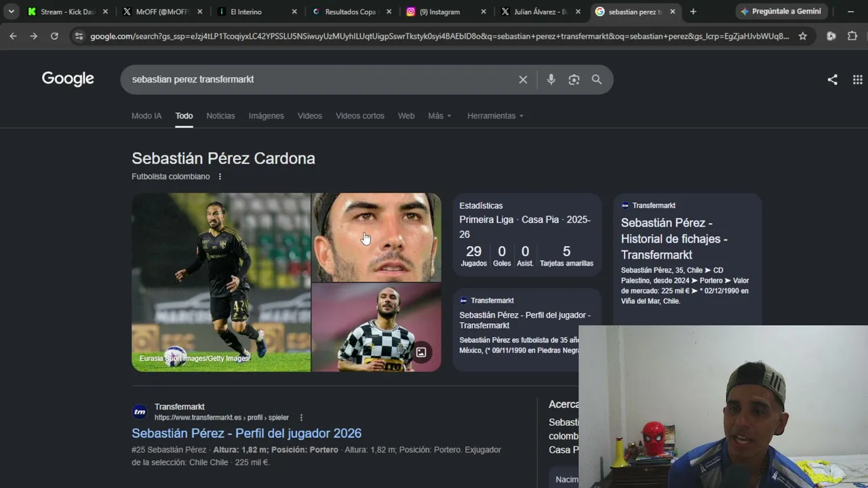The image size is (868, 488).
Task: Select the Videos search tab
Action: coord(310,116)
